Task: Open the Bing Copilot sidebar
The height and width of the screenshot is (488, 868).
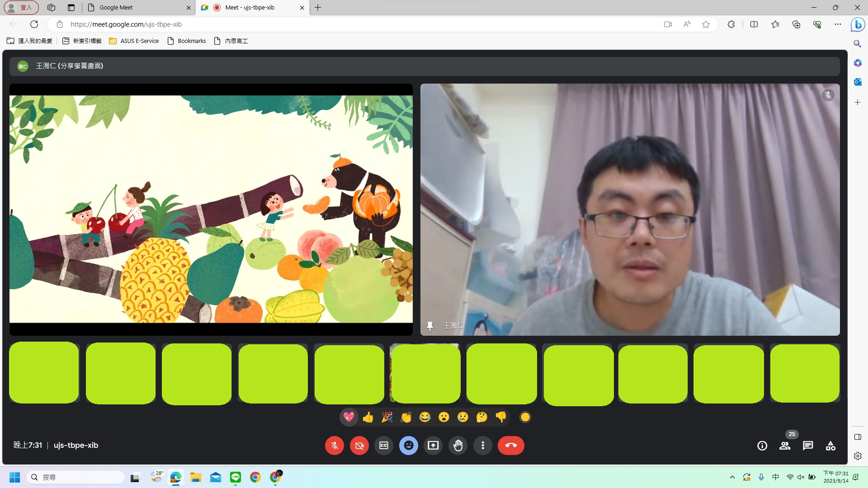Action: tap(858, 24)
